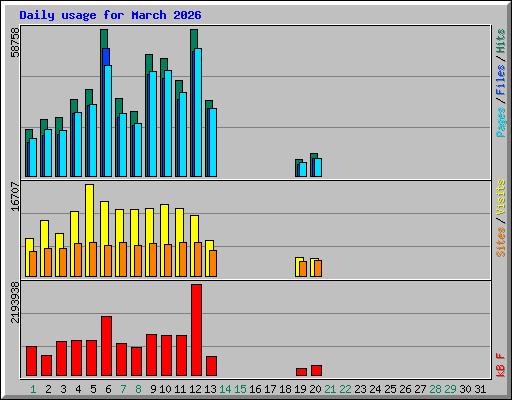This screenshot has height=400, width=512.
Task: Click the day 2 red KB bar
Action: pos(46,366)
